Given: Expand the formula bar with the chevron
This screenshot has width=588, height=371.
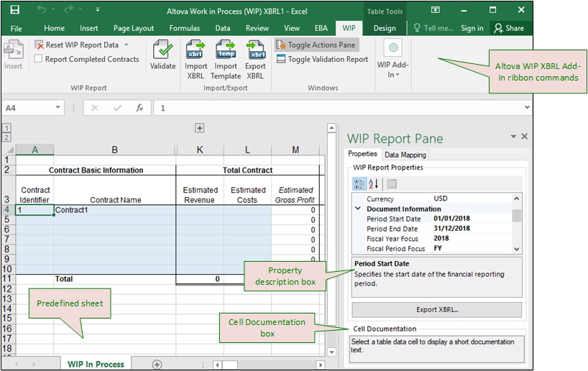Looking at the screenshot, I should 527,108.
